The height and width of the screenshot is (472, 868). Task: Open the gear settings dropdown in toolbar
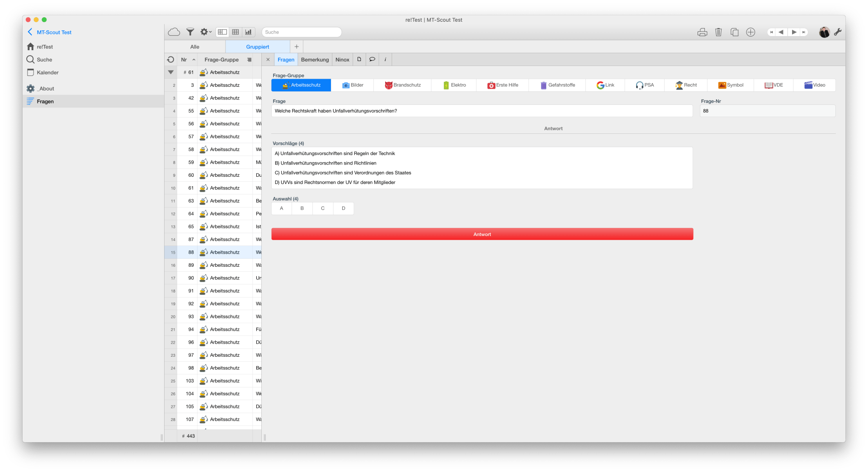(206, 32)
